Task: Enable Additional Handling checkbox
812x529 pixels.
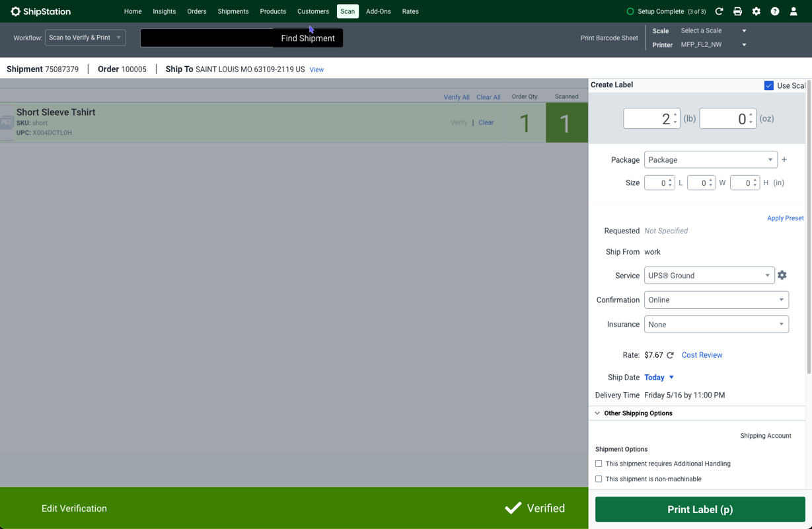Action: (599, 464)
